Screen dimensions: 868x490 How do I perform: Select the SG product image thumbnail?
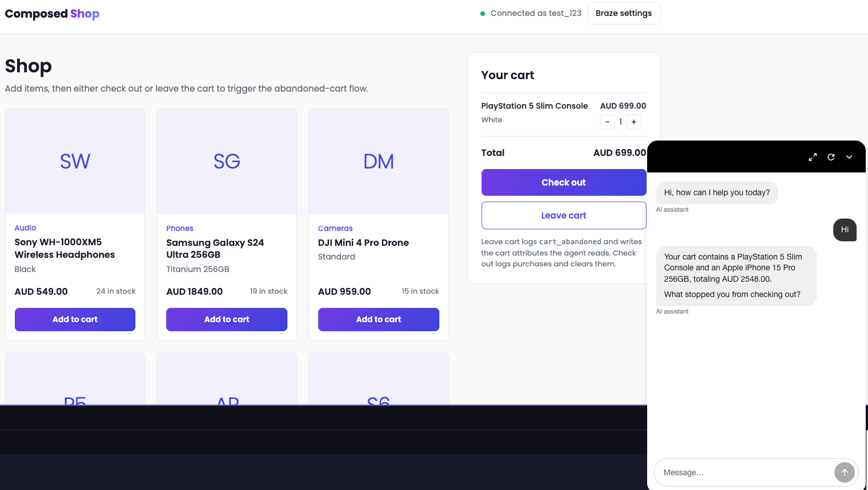(227, 162)
